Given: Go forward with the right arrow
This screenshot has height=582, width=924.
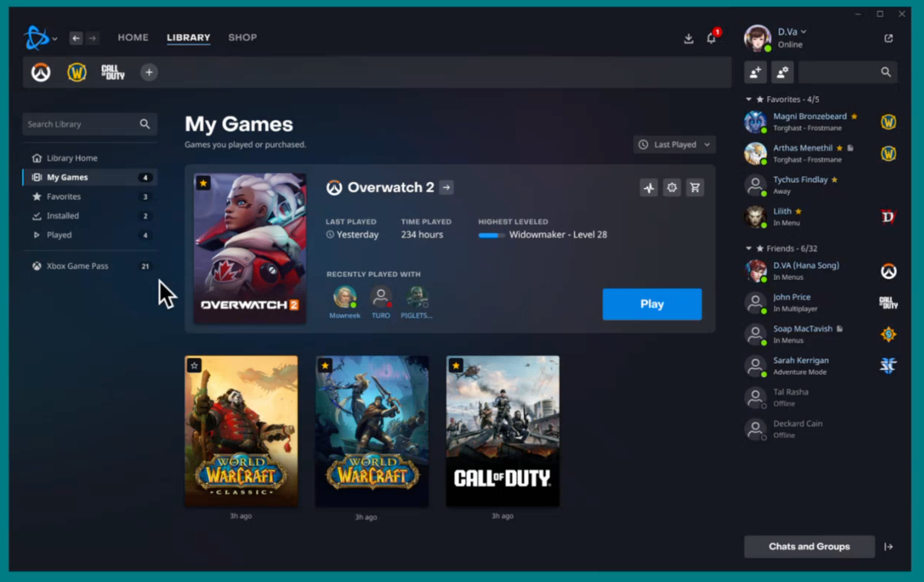Looking at the screenshot, I should point(92,38).
